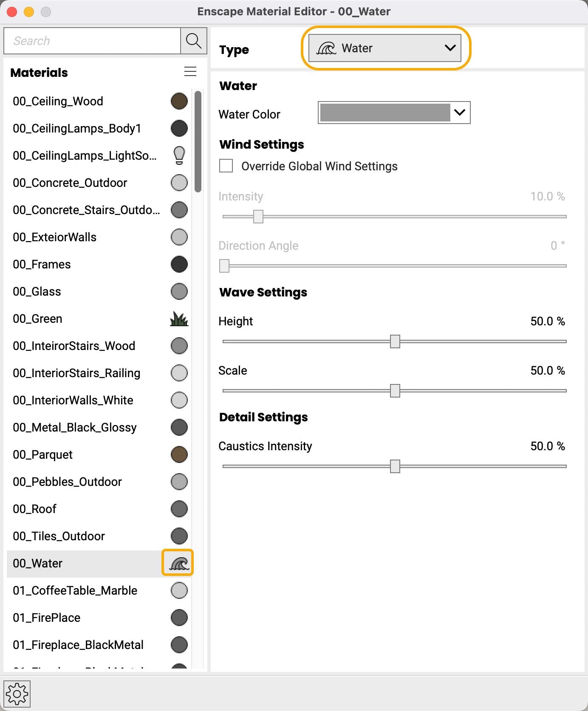
Task: Click the materials list scrollbar
Action: [198, 142]
